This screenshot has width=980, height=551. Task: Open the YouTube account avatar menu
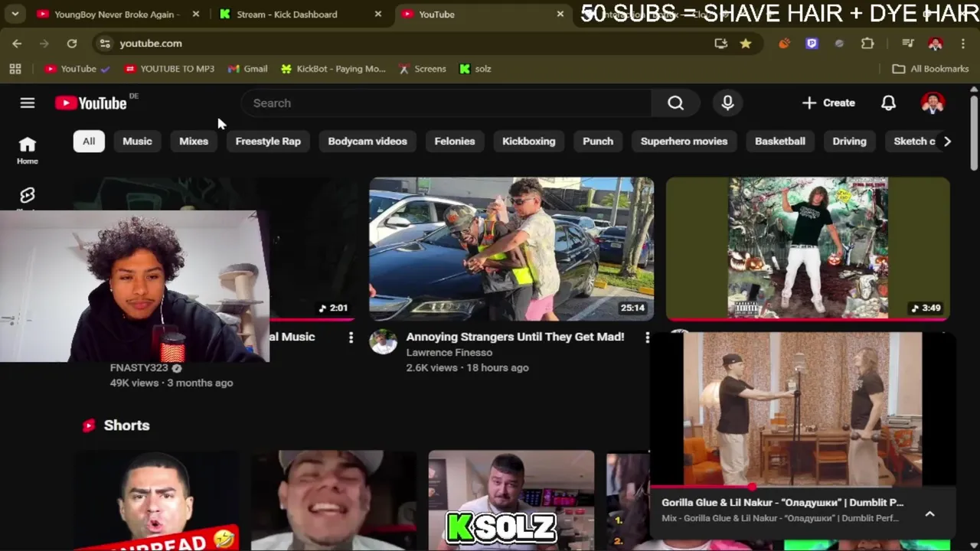[x=933, y=103]
